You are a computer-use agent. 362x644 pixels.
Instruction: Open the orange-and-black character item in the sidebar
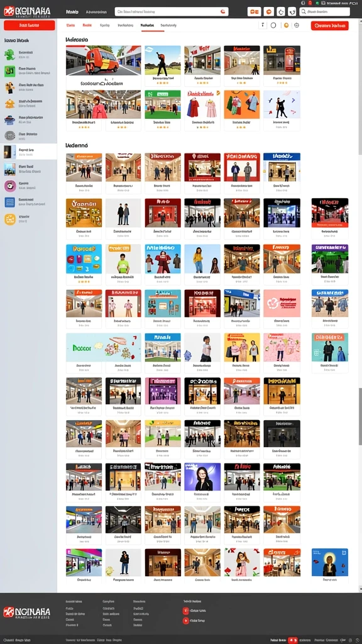click(29, 87)
